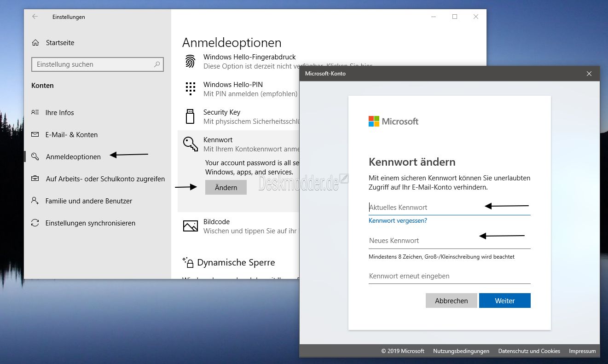Screen dimensions: 608x364
Task: Open Nutzungsbedingungen link in dialog footer
Action: 461,351
